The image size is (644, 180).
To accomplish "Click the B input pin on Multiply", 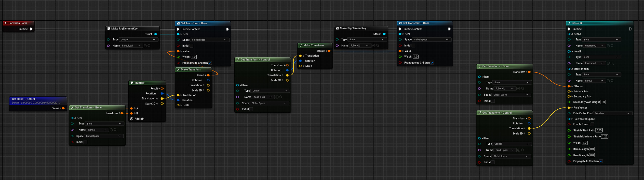I will [x=132, y=114].
